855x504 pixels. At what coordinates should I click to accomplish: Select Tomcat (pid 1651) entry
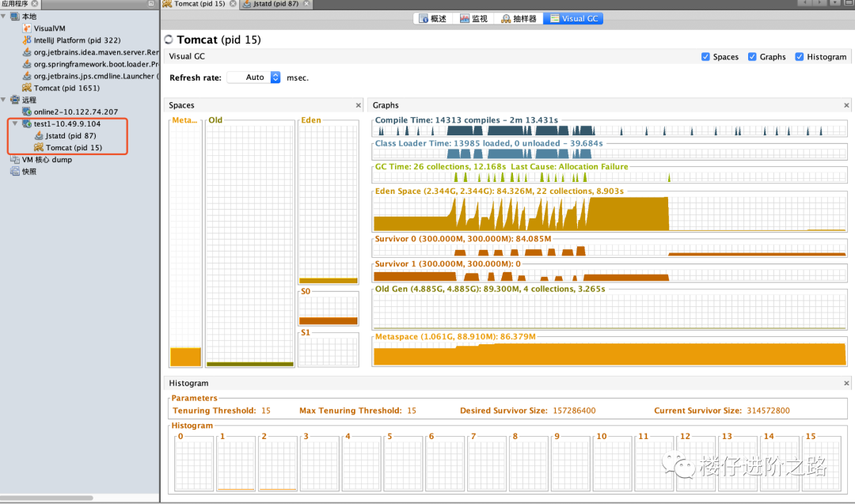pyautogui.click(x=66, y=89)
